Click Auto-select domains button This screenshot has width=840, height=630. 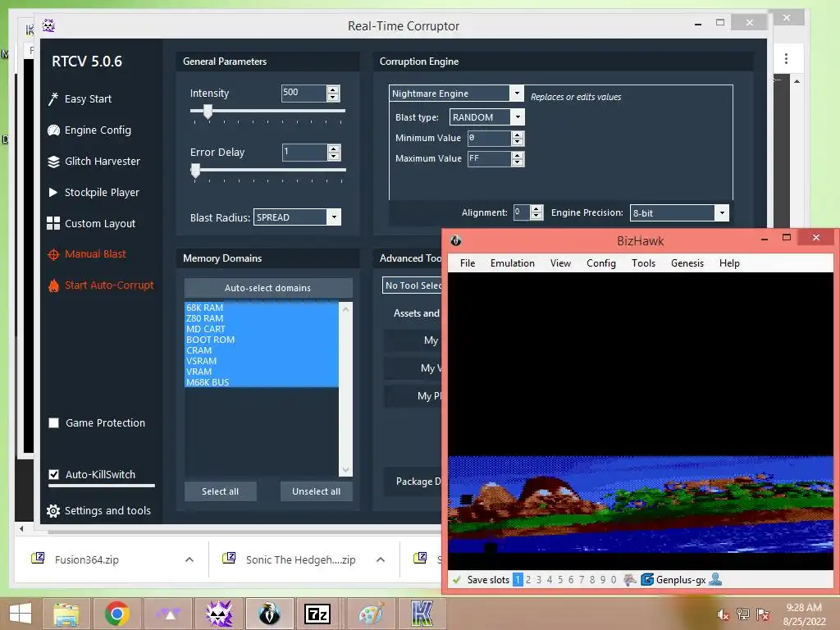pos(268,288)
